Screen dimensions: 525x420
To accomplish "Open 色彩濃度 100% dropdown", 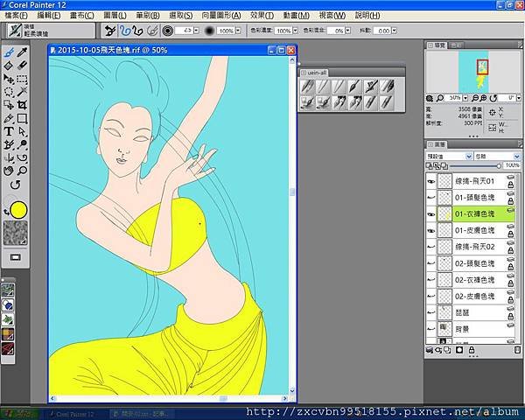I will (295, 31).
